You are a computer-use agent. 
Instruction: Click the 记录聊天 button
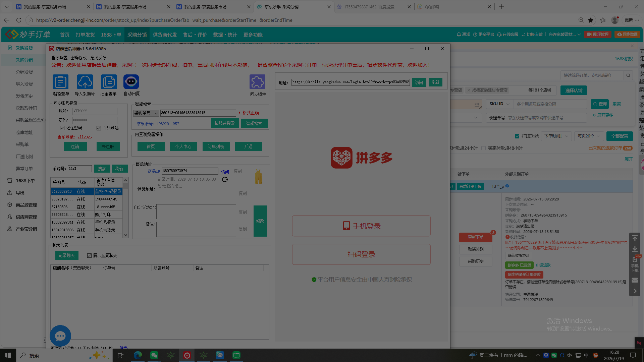click(67, 255)
